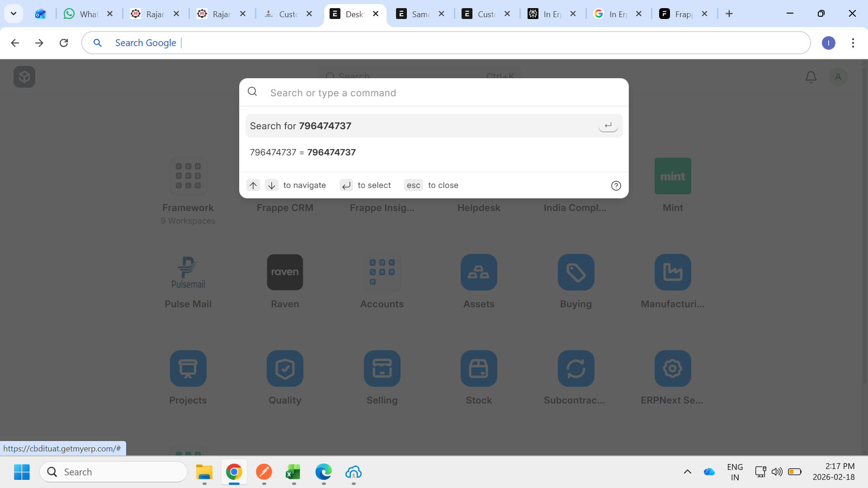
Task: Open the Buying module icon
Action: (x=576, y=272)
